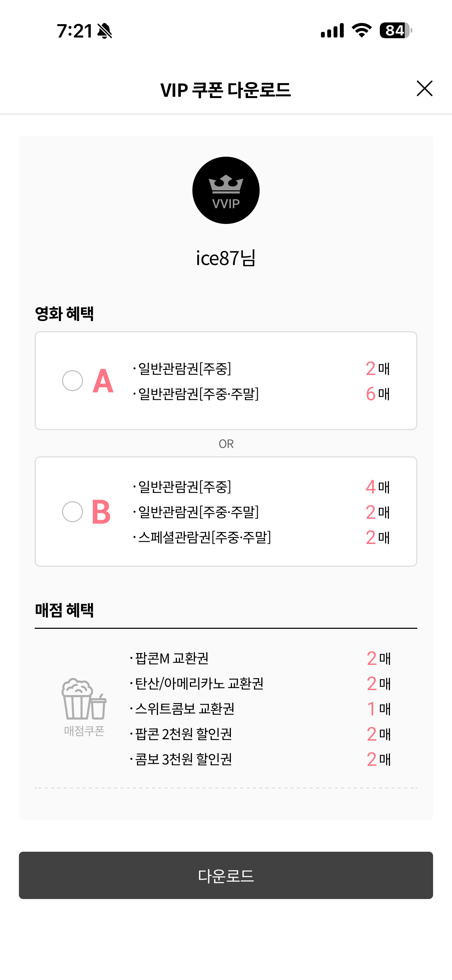Tap the Wi-Fi status icon
This screenshot has width=452, height=980.
pyautogui.click(x=362, y=30)
